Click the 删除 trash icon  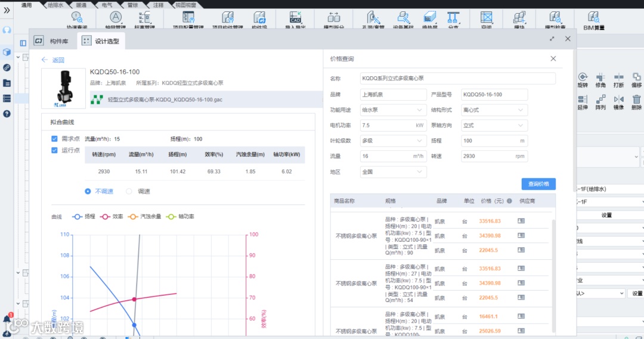coord(636,102)
